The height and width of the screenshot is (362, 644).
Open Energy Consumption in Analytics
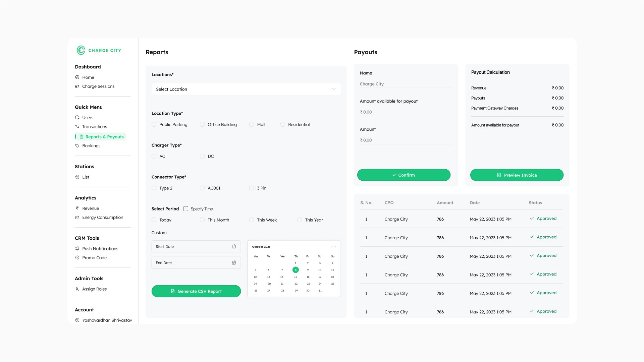(103, 218)
